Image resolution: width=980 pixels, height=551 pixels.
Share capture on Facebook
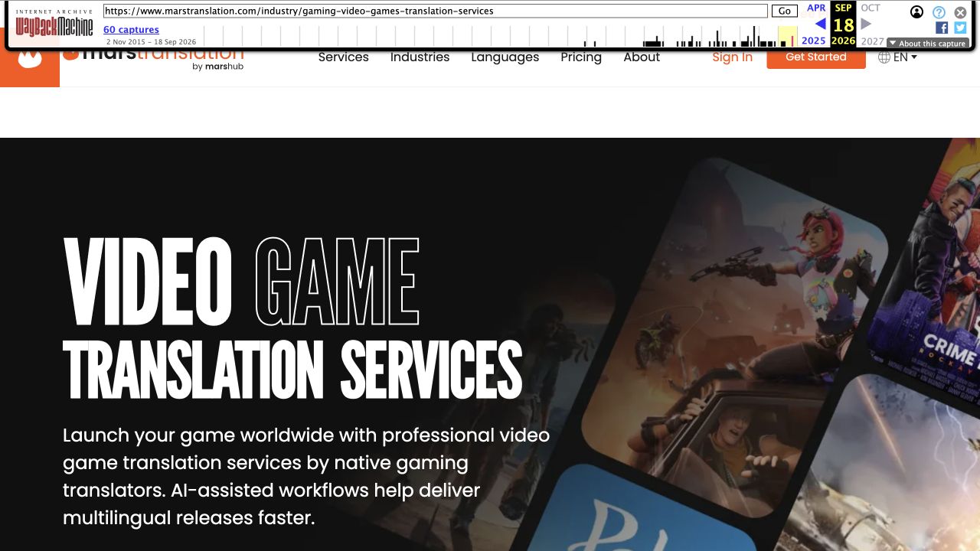point(942,28)
